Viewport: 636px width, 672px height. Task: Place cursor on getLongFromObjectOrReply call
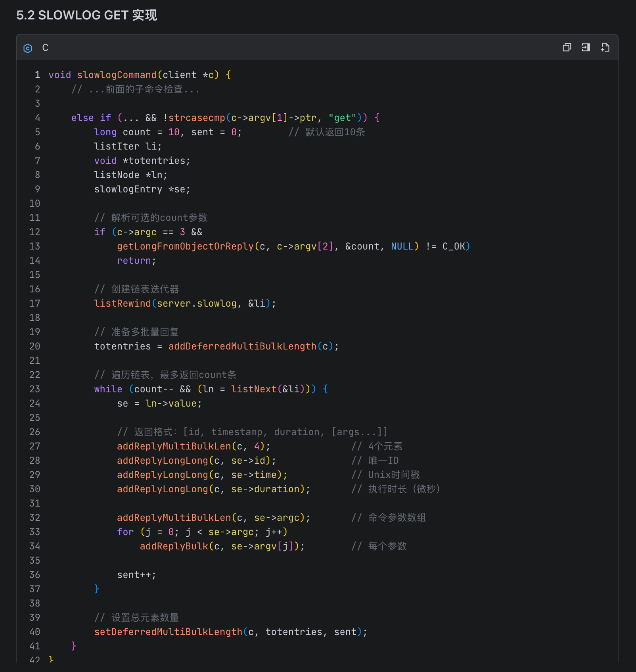185,246
